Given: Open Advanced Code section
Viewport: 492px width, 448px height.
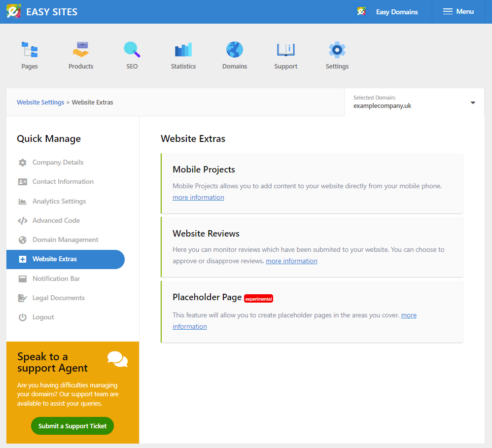Looking at the screenshot, I should coord(56,220).
